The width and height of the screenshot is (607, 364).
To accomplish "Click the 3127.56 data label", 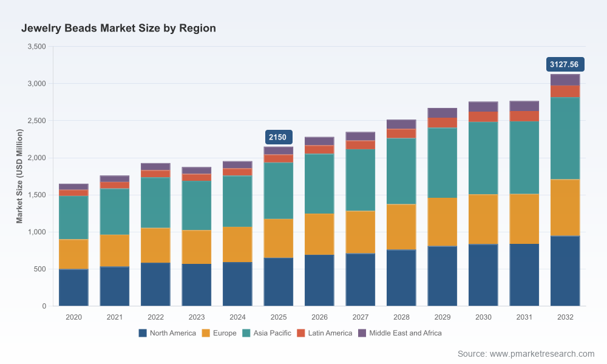I will (565, 64).
